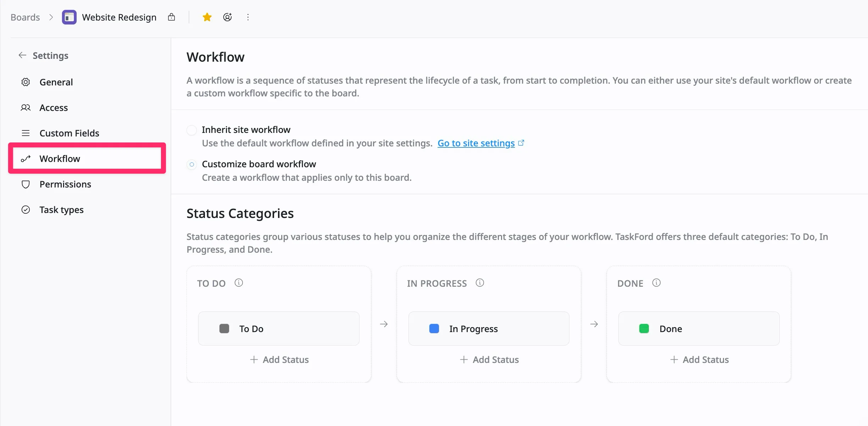Click the Task types checkmark icon
Image resolution: width=868 pixels, height=426 pixels.
[26, 210]
